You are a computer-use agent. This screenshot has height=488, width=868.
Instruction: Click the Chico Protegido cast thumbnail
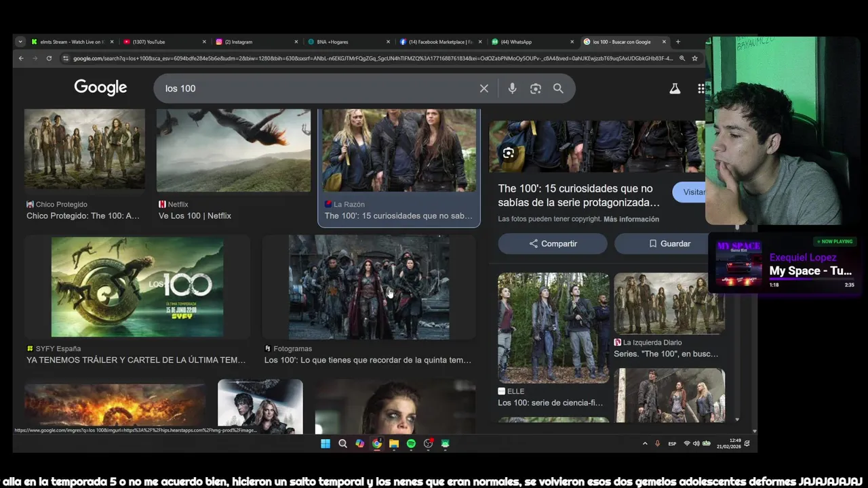tap(85, 148)
